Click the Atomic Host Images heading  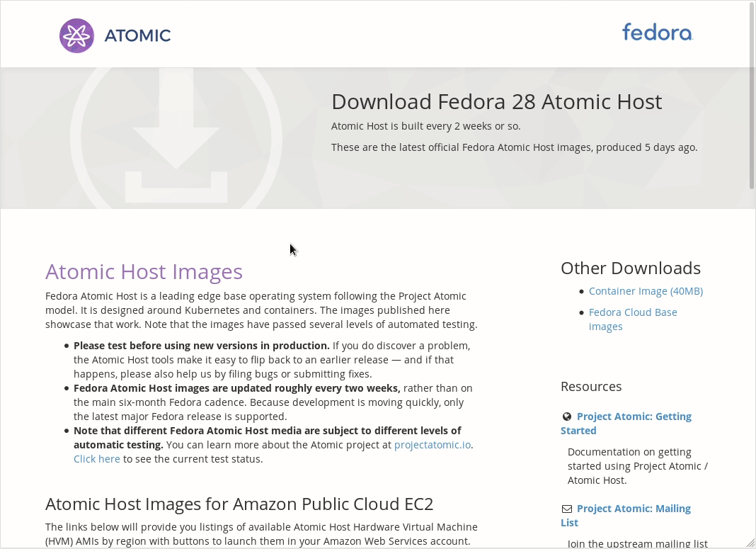[144, 271]
